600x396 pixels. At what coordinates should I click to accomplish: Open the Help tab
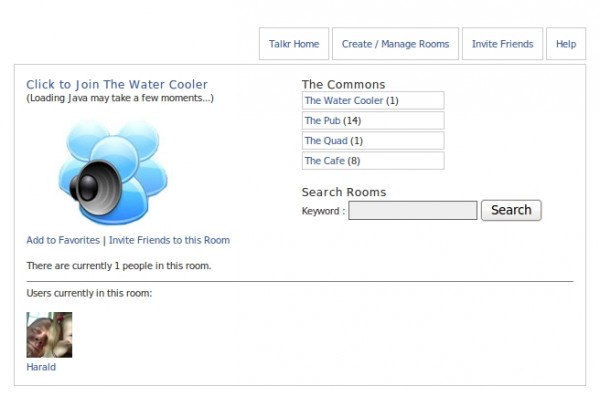point(566,44)
